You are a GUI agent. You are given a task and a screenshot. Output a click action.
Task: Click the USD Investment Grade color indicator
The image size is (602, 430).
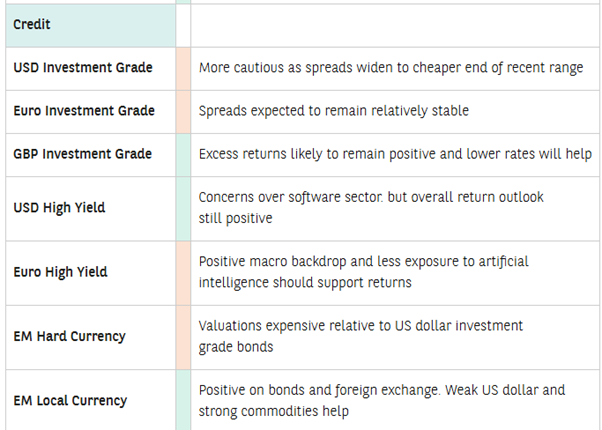183,68
